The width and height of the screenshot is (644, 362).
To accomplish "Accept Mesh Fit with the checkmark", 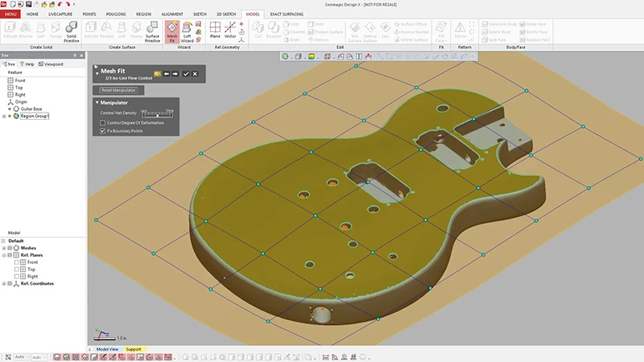I will [x=186, y=73].
